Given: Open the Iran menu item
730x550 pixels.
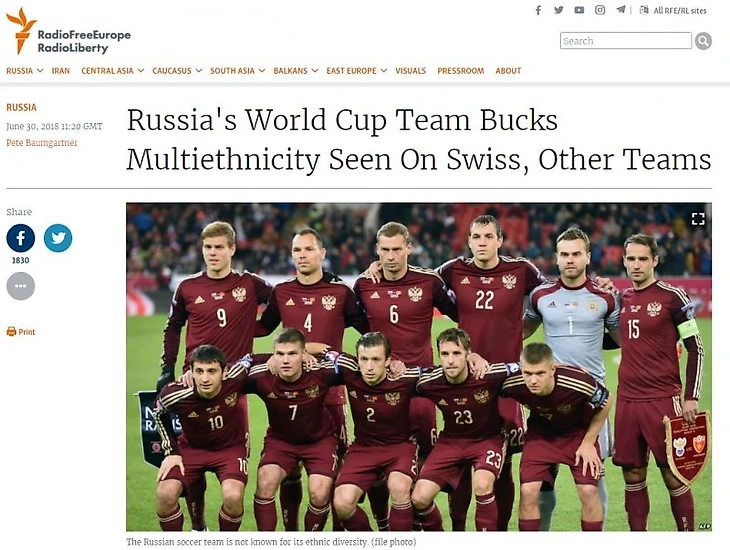Looking at the screenshot, I should point(61,71).
